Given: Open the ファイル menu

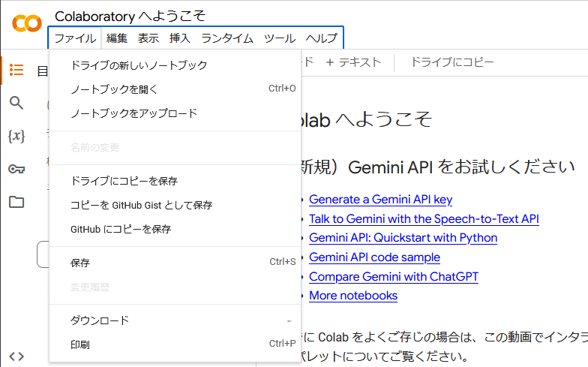Looking at the screenshot, I should click(75, 38).
